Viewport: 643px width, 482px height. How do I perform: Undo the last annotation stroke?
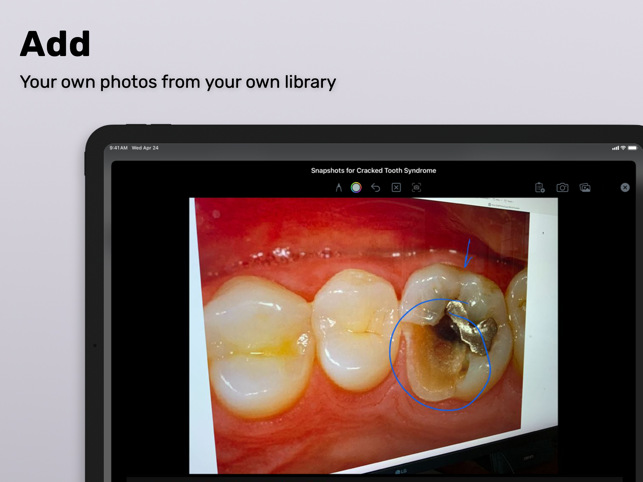(x=376, y=188)
